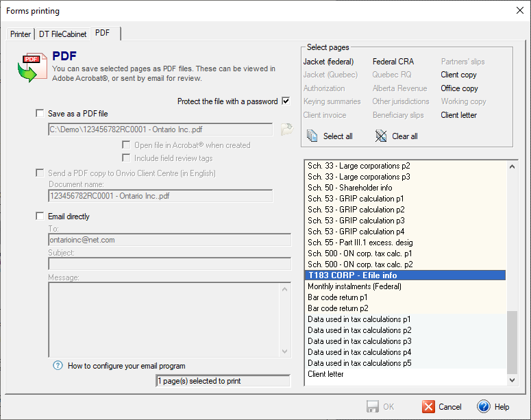Click the email configuration help icon
The height and width of the screenshot is (420, 531).
(x=58, y=365)
